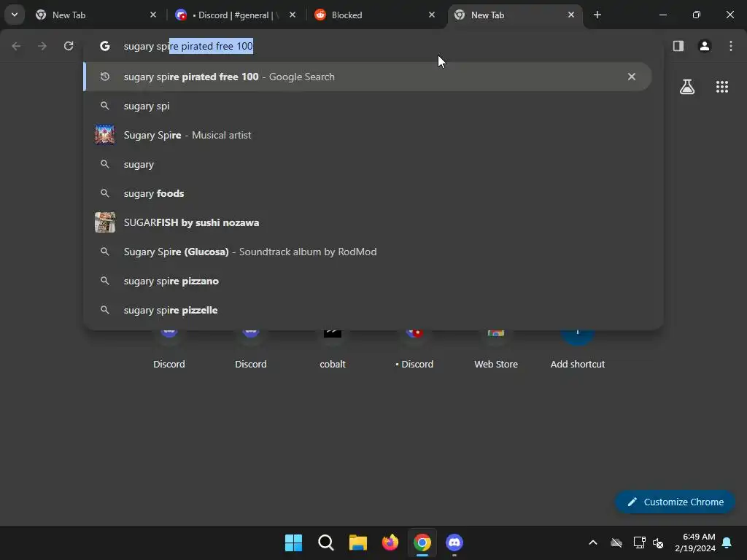
Task: Remove the history suggestion with X
Action: click(632, 77)
